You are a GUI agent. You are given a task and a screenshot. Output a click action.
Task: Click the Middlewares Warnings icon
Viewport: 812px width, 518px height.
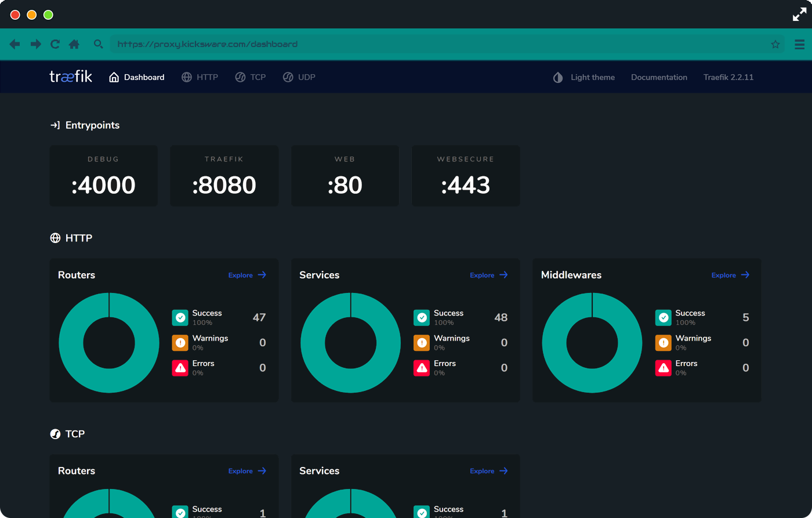point(664,343)
